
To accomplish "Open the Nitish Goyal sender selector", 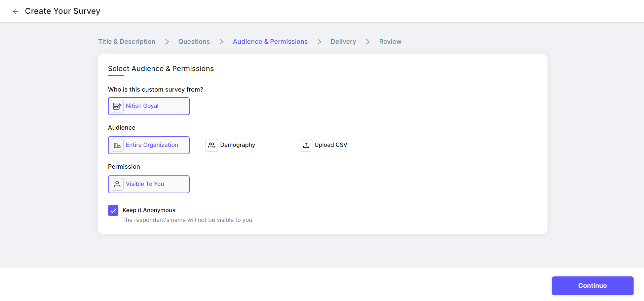I will coord(149,106).
